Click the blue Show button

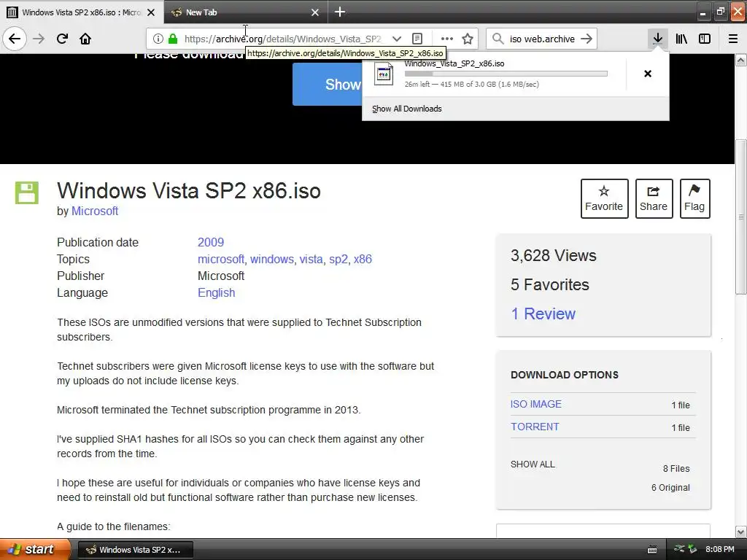[328, 85]
